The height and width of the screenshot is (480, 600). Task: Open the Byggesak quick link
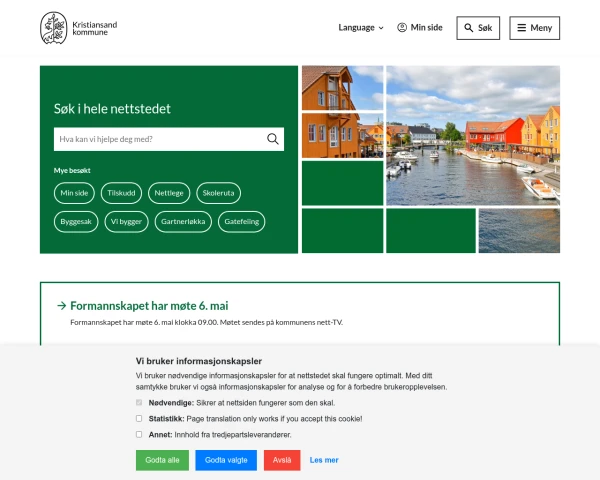tap(76, 222)
